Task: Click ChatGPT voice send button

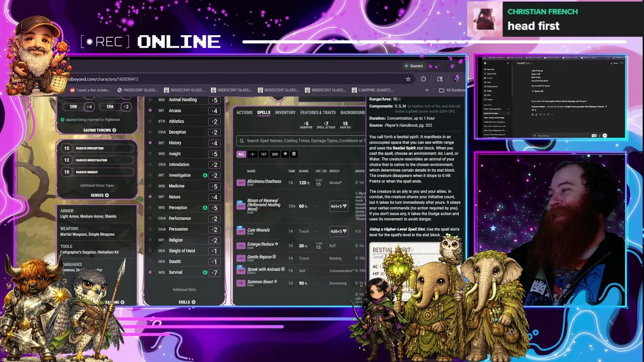Action: 605,136
